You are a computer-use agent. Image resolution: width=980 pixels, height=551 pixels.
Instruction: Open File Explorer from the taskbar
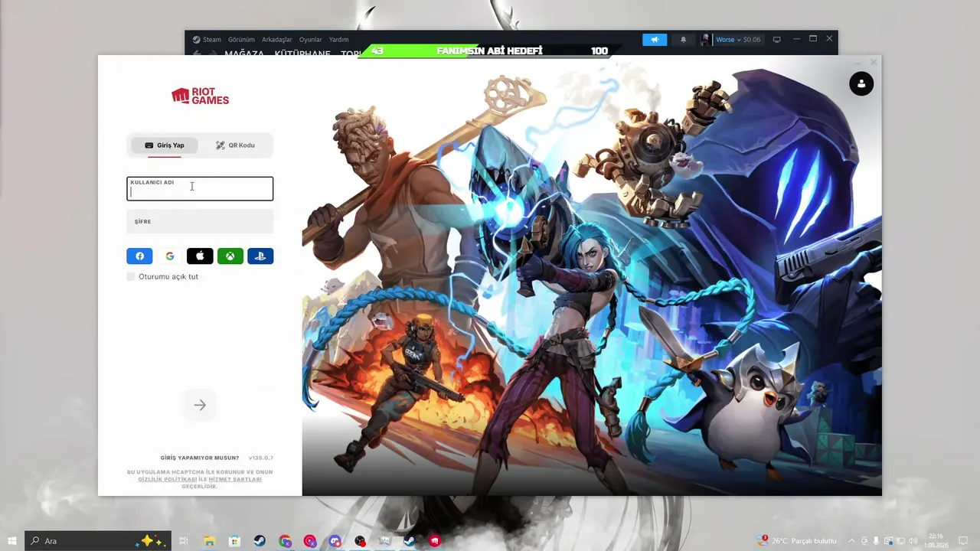[x=209, y=541]
